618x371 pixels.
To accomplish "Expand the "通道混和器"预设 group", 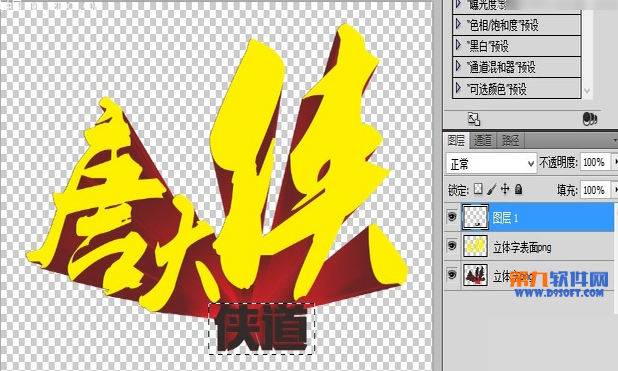I will point(458,66).
